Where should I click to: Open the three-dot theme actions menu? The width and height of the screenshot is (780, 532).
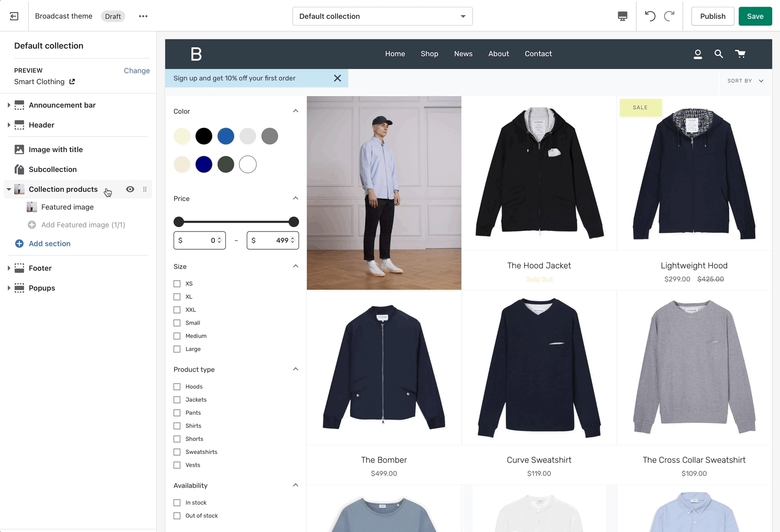pyautogui.click(x=143, y=16)
